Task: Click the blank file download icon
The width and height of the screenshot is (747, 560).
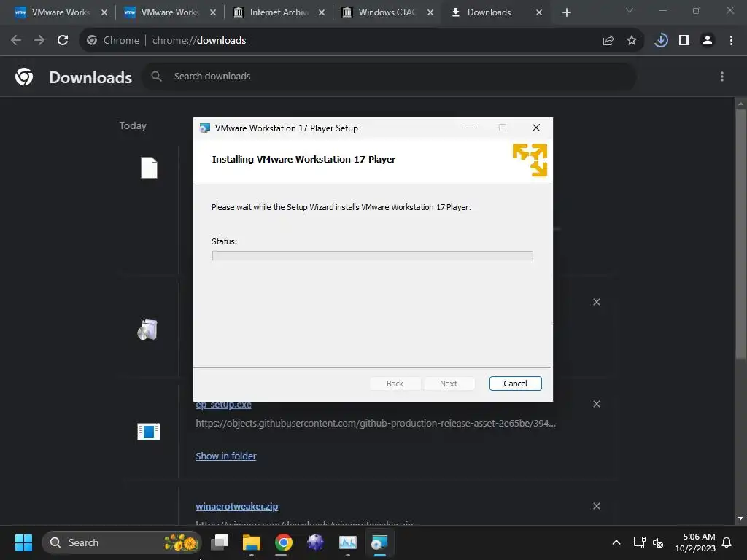Action: [x=149, y=168]
